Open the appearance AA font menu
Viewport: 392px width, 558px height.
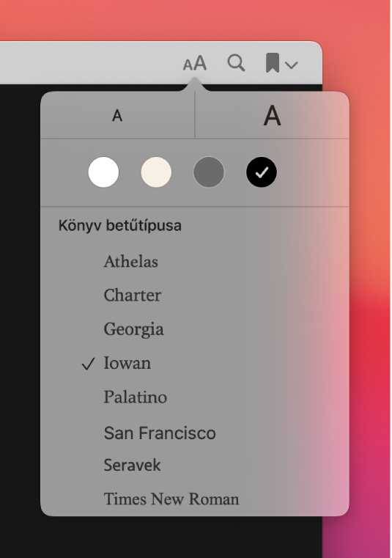(195, 63)
